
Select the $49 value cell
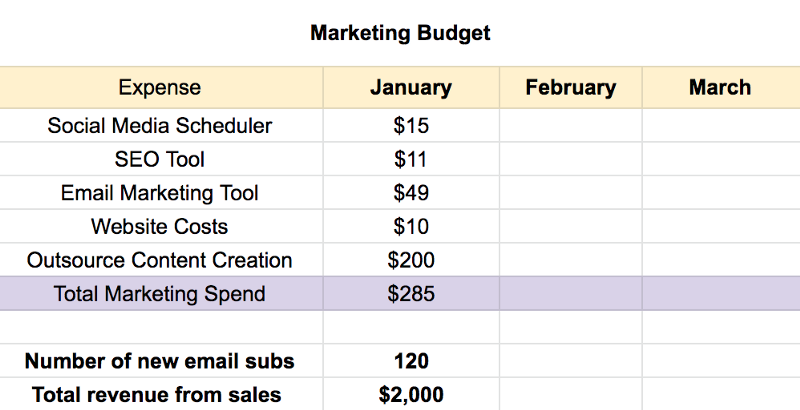(411, 193)
